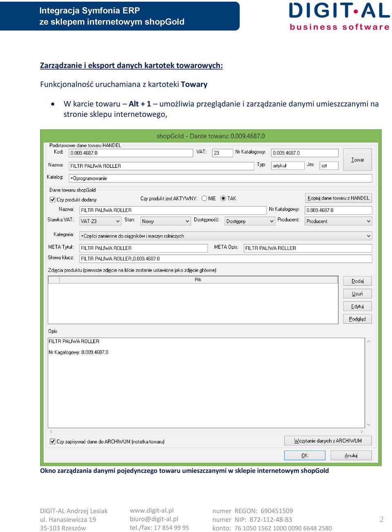The height and width of the screenshot is (532, 392).
Task: Select the NIE radio button
Action: point(204,198)
